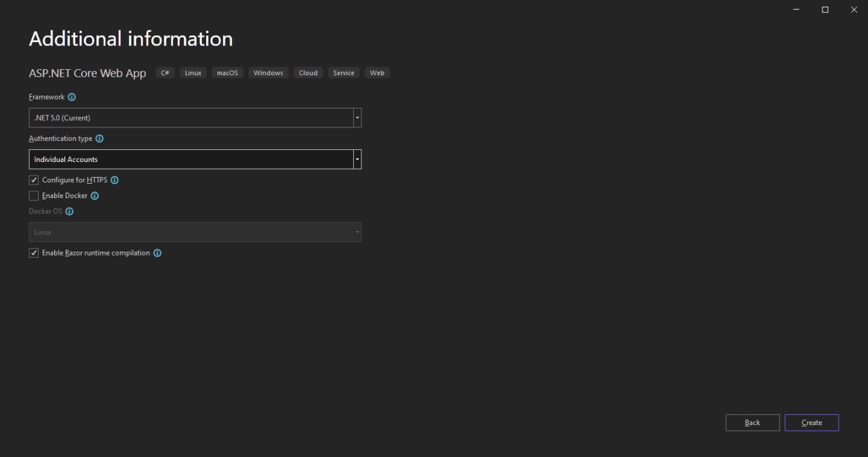This screenshot has width=868, height=457.
Task: Click the Web tag
Action: [x=377, y=73]
